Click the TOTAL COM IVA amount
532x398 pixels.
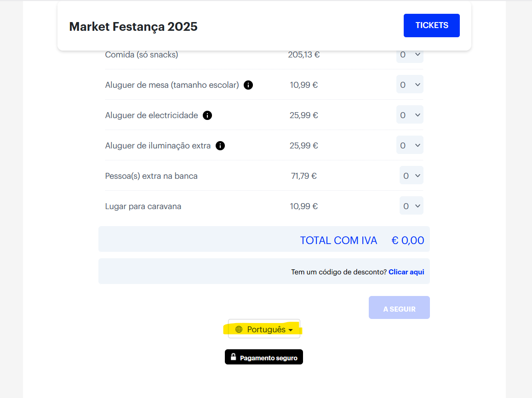click(x=407, y=240)
